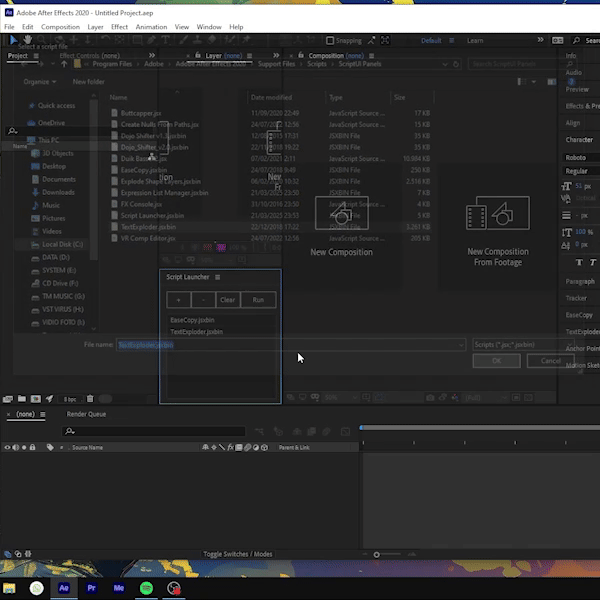Select the Hand tool

click(x=28, y=39)
